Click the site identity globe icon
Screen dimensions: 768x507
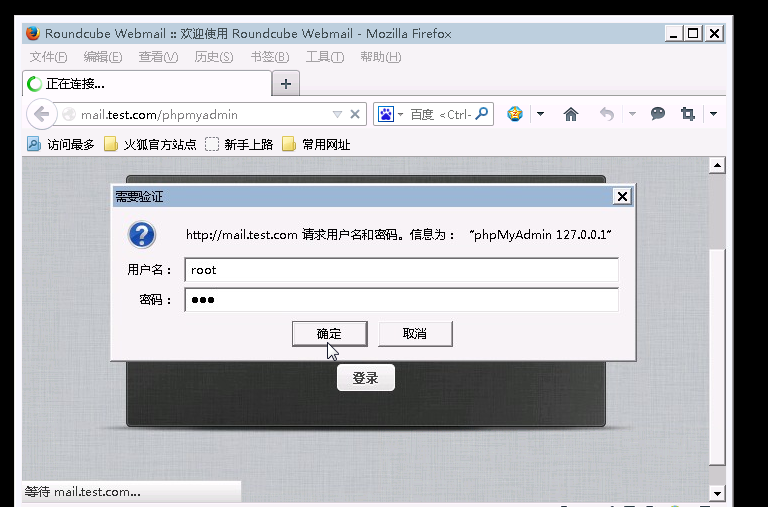tap(69, 114)
